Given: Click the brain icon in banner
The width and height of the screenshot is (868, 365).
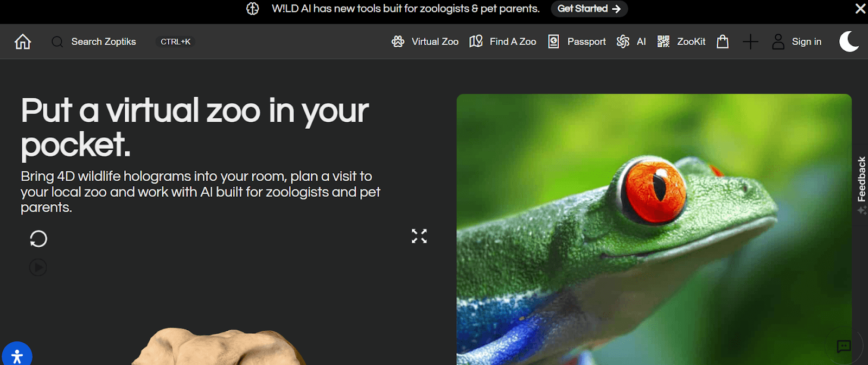Looking at the screenshot, I should click(253, 9).
